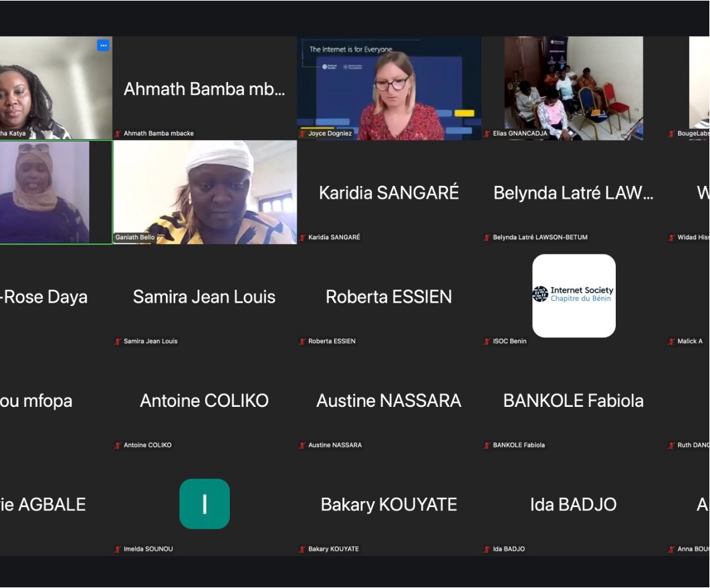This screenshot has width=710, height=588.
Task: Select the muted mic icon by Elias GNANCADJA
Action: pos(487,134)
